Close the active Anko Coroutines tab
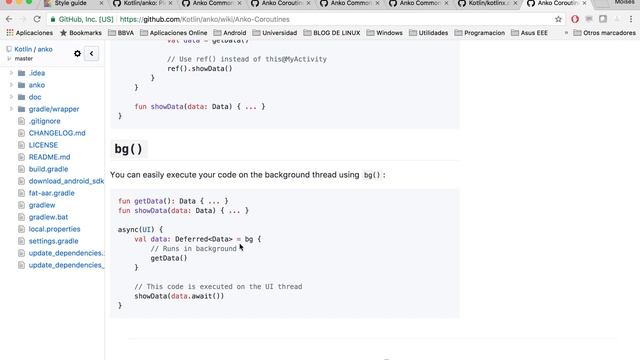Viewport: 640px width, 360px height. (584, 3)
